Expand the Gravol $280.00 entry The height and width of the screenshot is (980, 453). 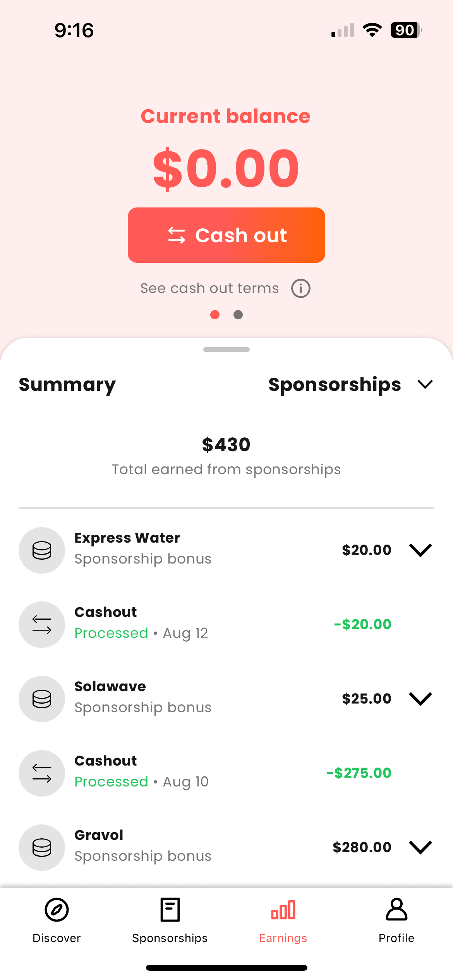(420, 847)
